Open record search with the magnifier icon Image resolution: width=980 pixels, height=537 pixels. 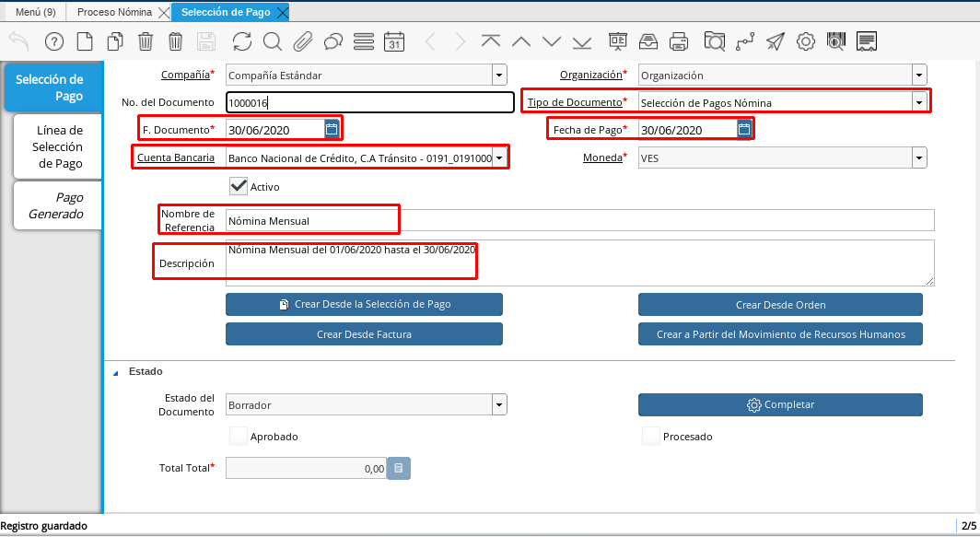[x=273, y=41]
